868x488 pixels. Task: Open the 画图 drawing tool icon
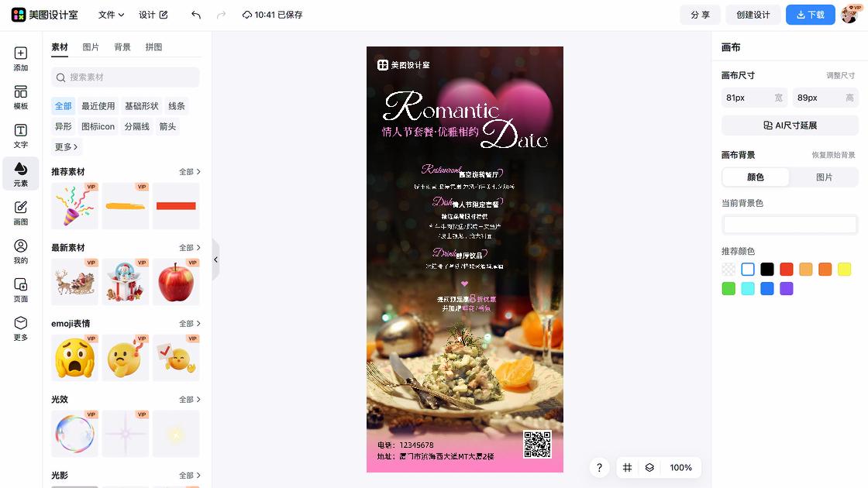pos(20,213)
